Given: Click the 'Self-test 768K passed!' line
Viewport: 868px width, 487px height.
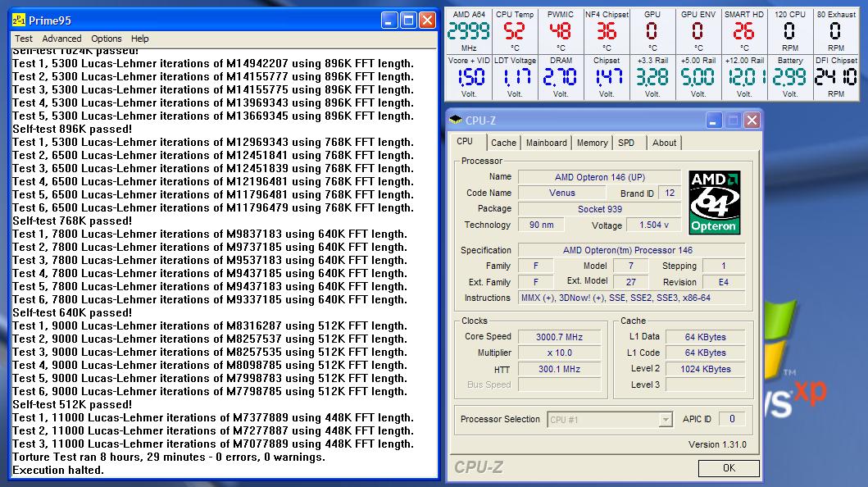Looking at the screenshot, I should pyautogui.click(x=72, y=221).
